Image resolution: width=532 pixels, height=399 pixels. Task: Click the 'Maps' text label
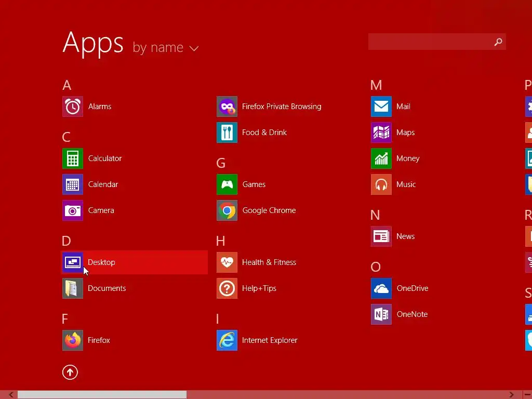point(405,132)
